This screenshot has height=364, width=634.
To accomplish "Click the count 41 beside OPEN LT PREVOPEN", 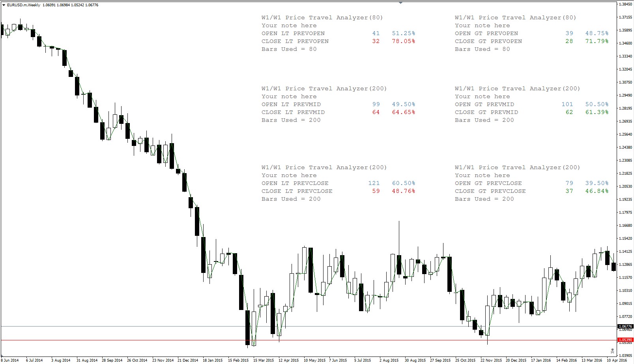I will pyautogui.click(x=376, y=34).
